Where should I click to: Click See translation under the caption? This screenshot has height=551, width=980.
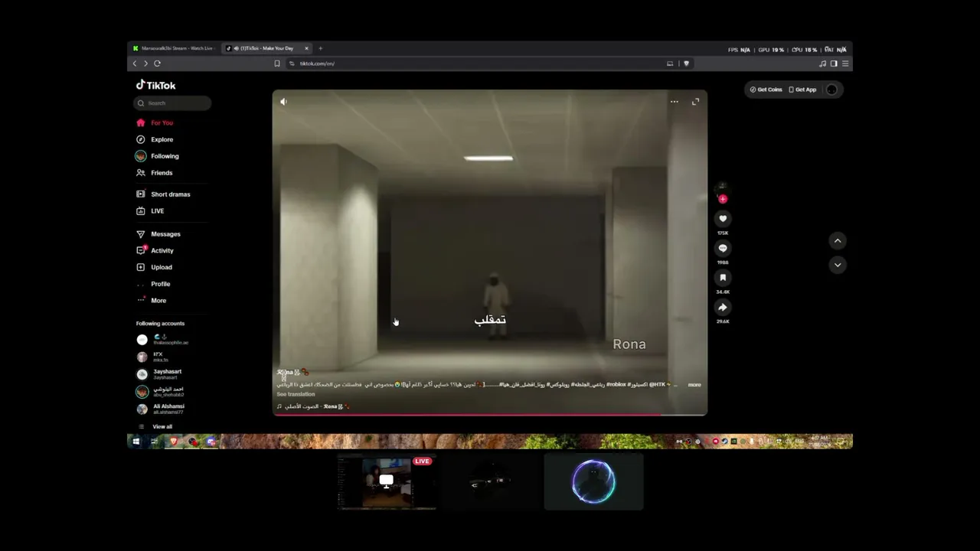296,394
